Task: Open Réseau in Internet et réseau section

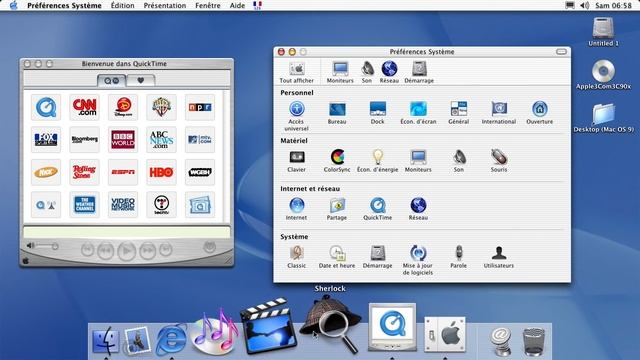Action: 418,209
